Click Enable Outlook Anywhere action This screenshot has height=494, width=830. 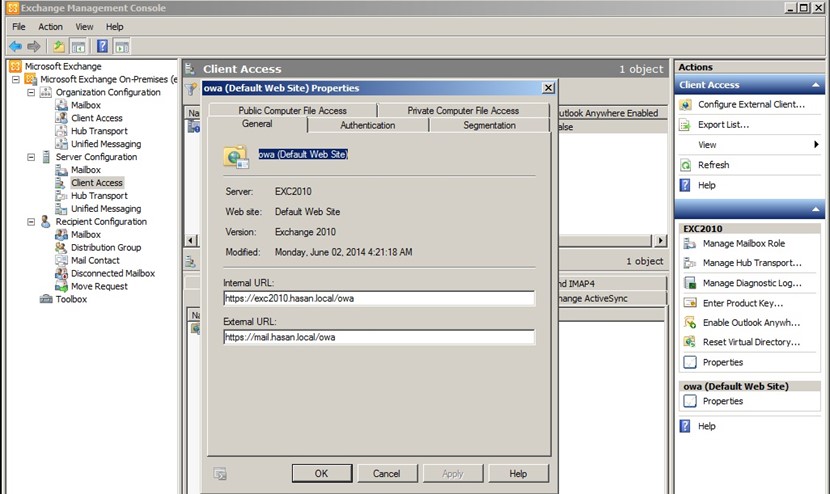pyautogui.click(x=751, y=322)
